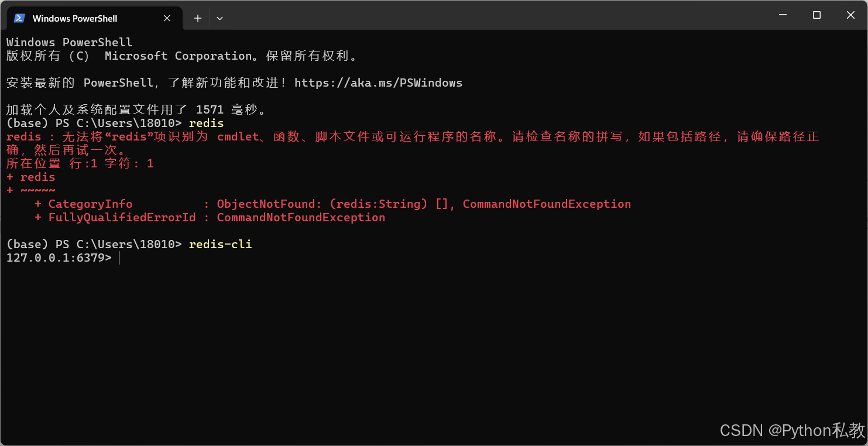This screenshot has height=446, width=868.
Task: Open a new terminal tab
Action: coord(197,18)
